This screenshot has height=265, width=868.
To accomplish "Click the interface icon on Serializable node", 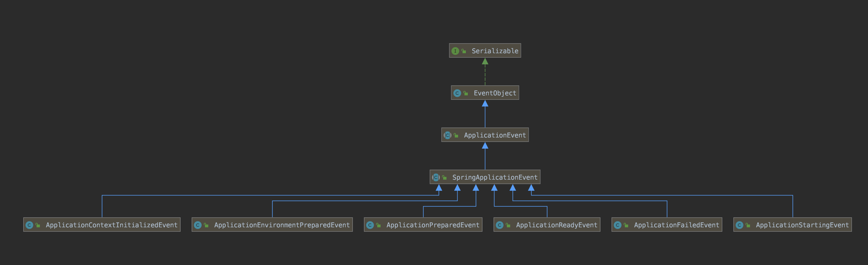I will [x=456, y=51].
